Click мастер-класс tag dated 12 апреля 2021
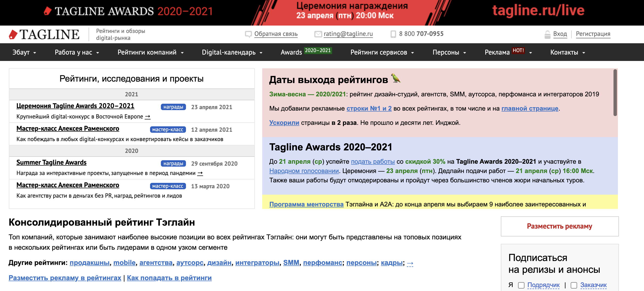Image resolution: width=644 pixels, height=291 pixels. [168, 130]
